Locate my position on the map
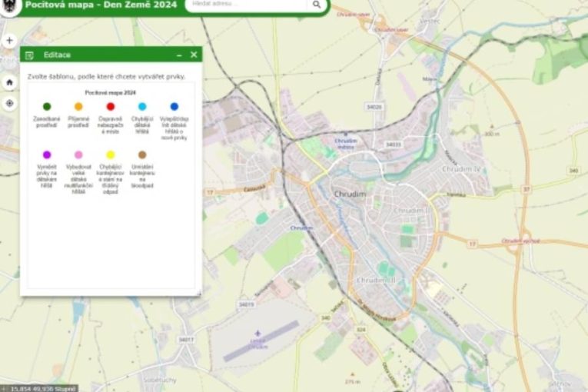 click(9, 103)
